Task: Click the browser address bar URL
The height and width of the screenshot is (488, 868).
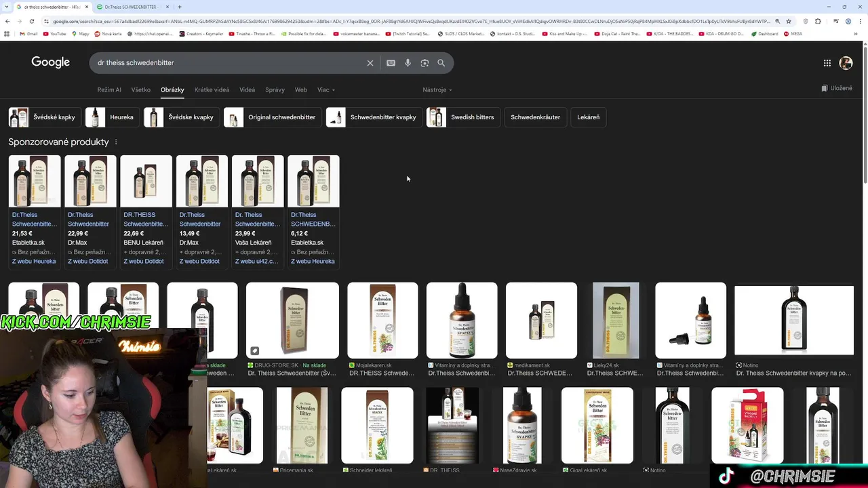Action: [411, 21]
